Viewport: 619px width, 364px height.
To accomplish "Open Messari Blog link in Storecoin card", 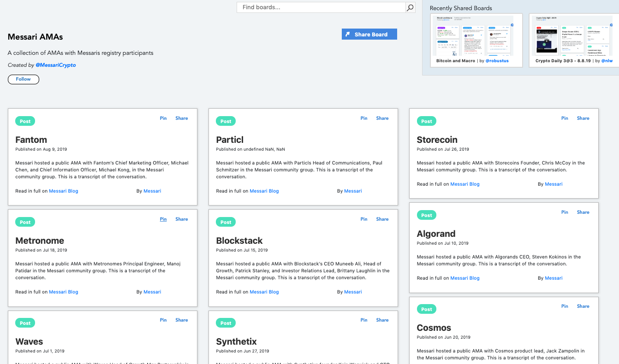I will click(465, 184).
